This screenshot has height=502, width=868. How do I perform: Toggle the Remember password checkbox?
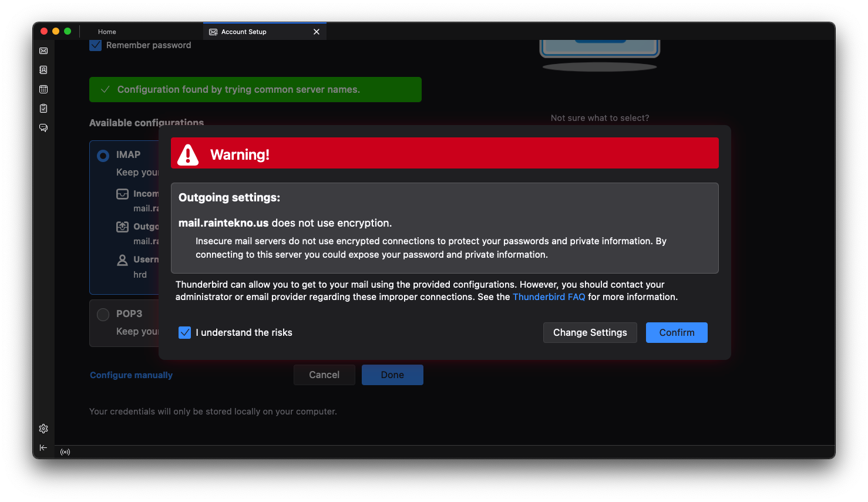tap(96, 45)
